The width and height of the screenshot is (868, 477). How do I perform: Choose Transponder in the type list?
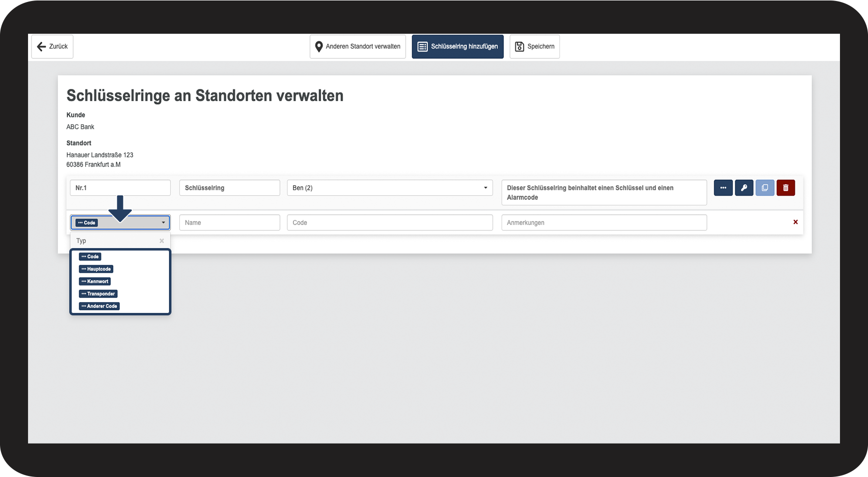coord(98,293)
